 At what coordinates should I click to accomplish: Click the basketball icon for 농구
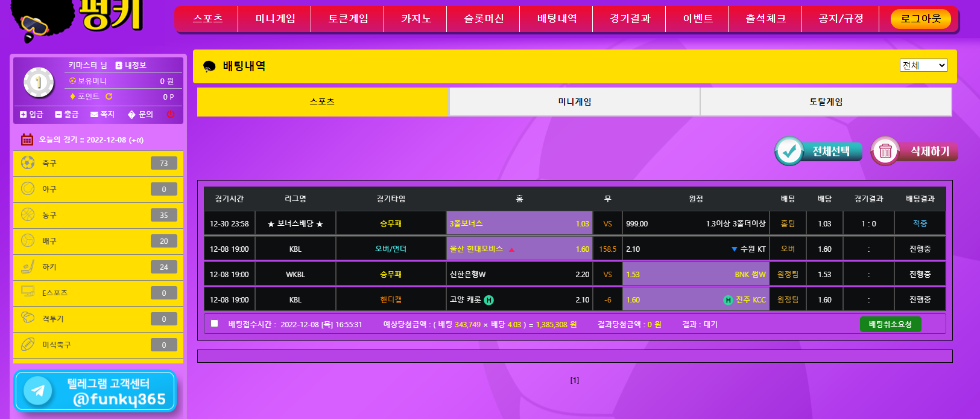pyautogui.click(x=28, y=214)
